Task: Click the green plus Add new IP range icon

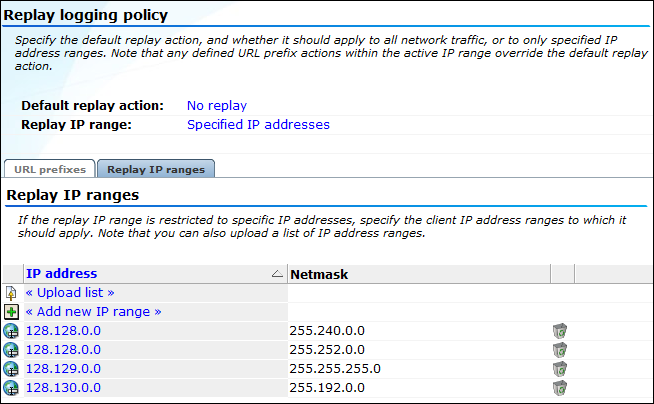Action: 11,312
